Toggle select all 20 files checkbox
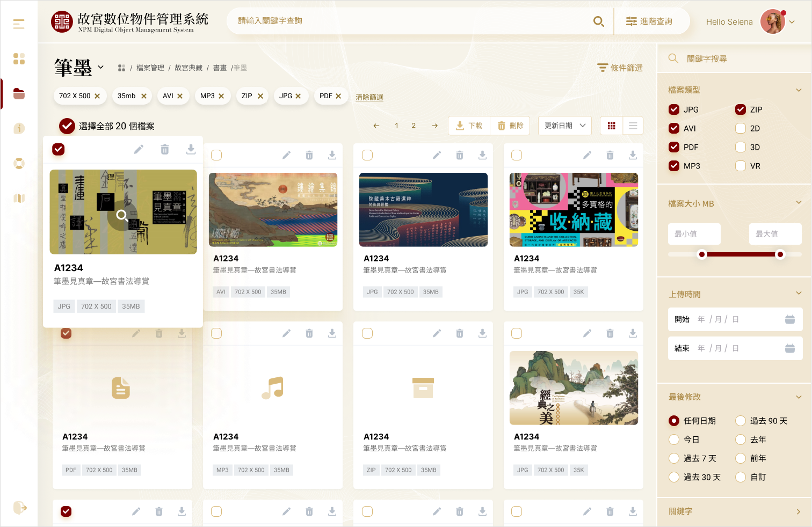The height and width of the screenshot is (527, 812). 67,126
